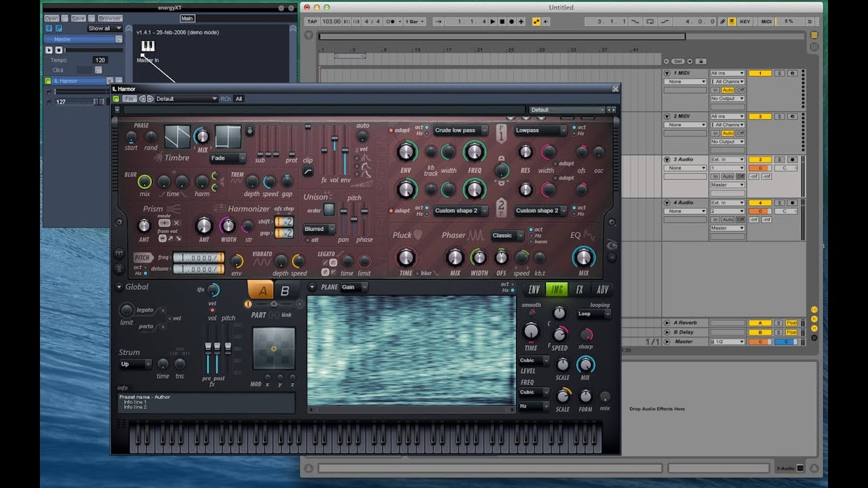Image resolution: width=868 pixels, height=488 pixels.
Task: Toggle Draw Mode pencil in Ableton
Action: [x=723, y=22]
